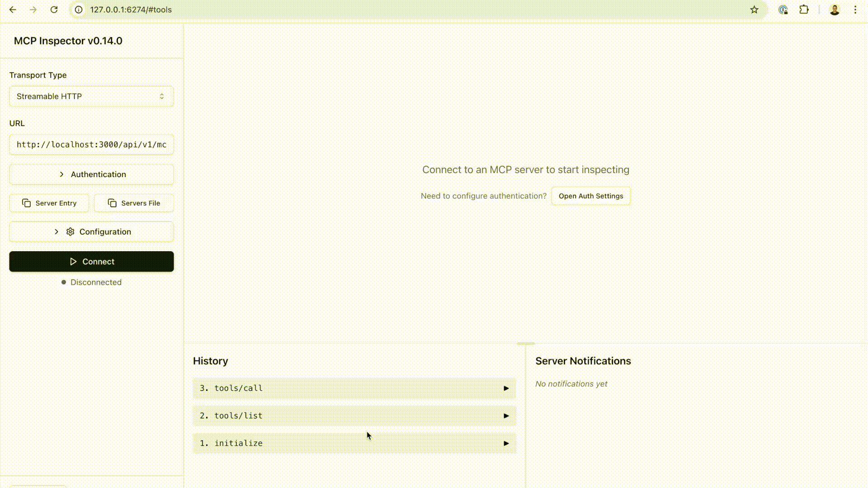Click the browser address bar URL

point(131,9)
